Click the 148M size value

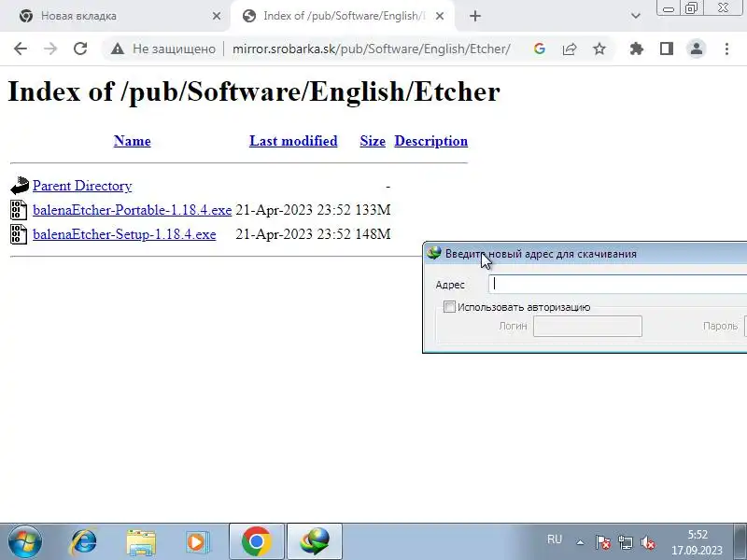tap(373, 234)
